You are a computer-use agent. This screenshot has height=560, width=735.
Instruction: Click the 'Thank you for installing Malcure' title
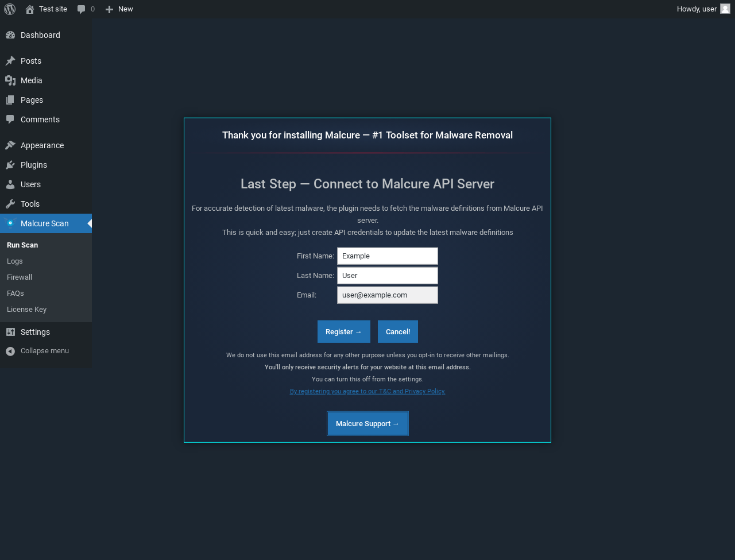pyautogui.click(x=367, y=135)
